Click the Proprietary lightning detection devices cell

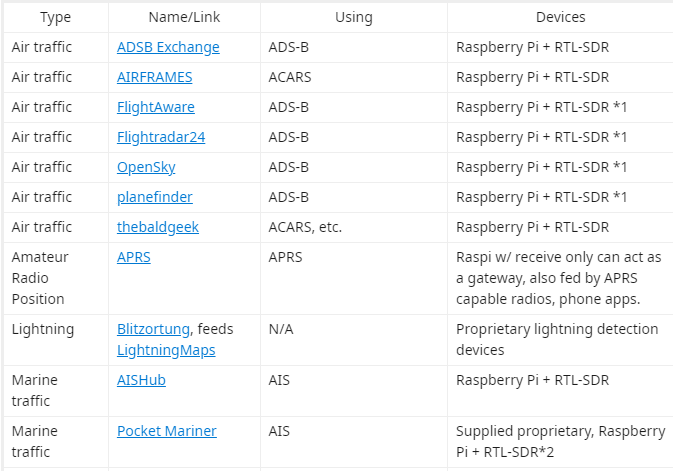click(561, 340)
